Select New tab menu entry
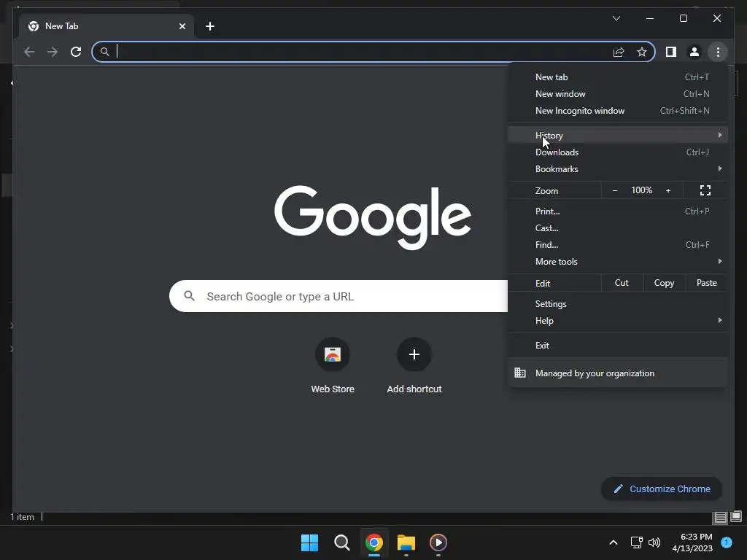The width and height of the screenshot is (747, 560). coord(617,77)
